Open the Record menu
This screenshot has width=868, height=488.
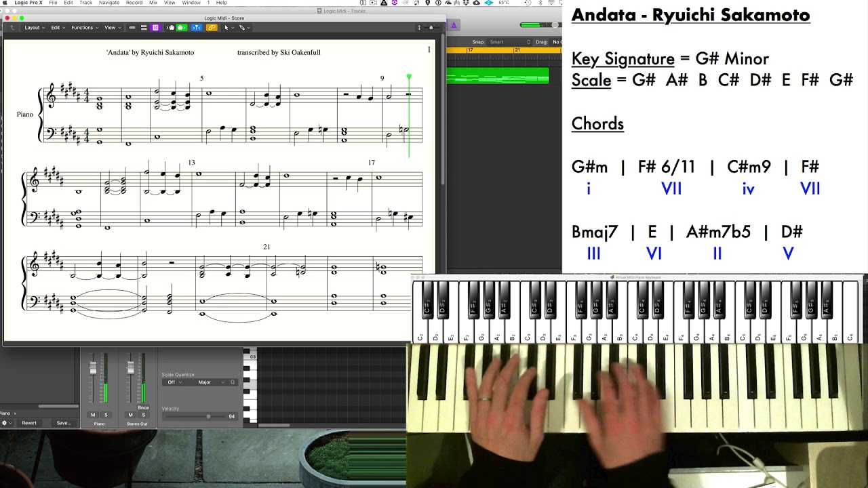pos(134,3)
